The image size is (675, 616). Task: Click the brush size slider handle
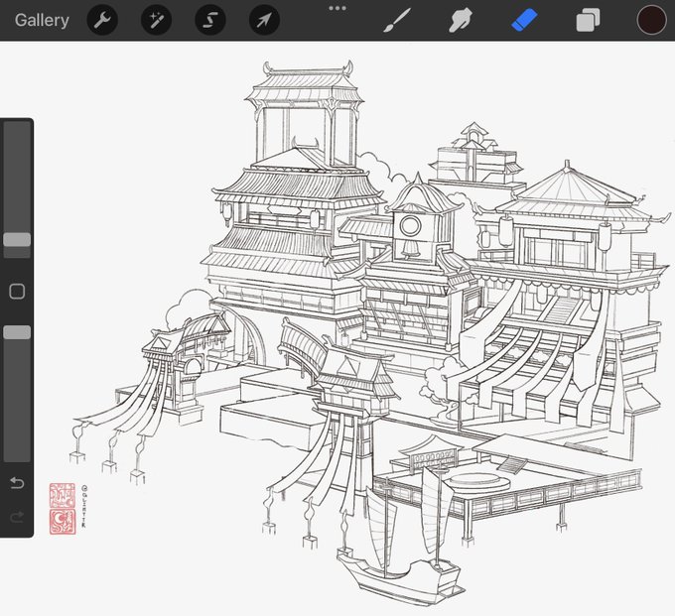[17, 240]
